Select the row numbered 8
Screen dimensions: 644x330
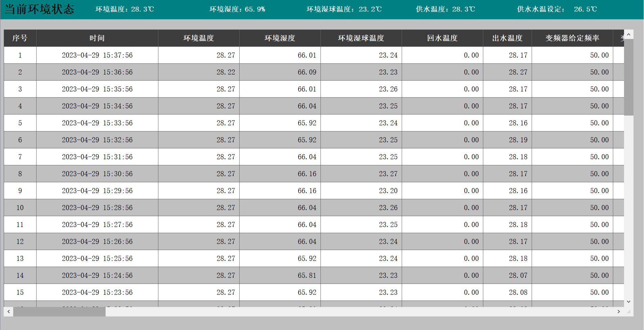pos(20,174)
